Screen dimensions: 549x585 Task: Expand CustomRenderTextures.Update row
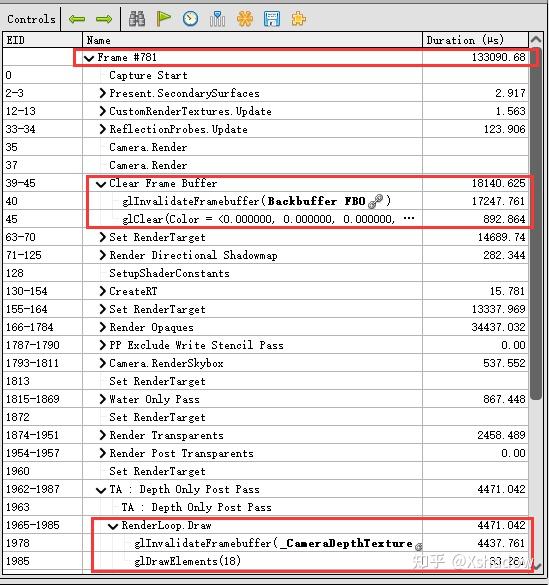tap(103, 111)
